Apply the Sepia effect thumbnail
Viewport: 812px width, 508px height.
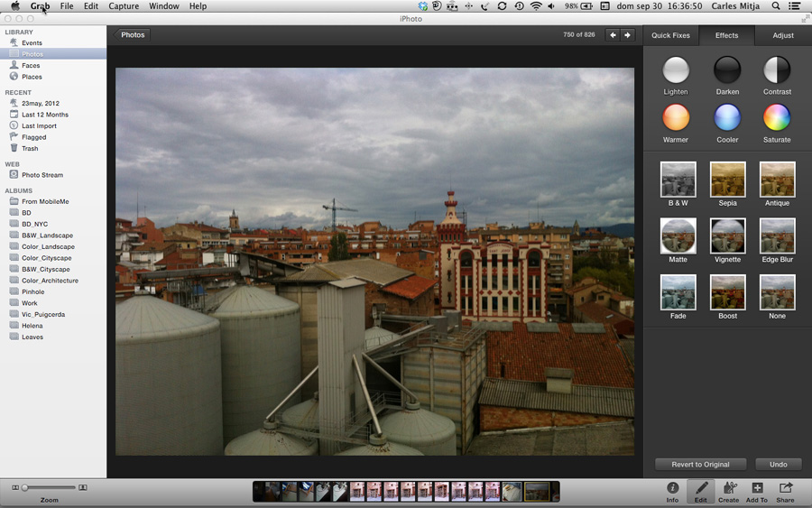[x=727, y=180]
